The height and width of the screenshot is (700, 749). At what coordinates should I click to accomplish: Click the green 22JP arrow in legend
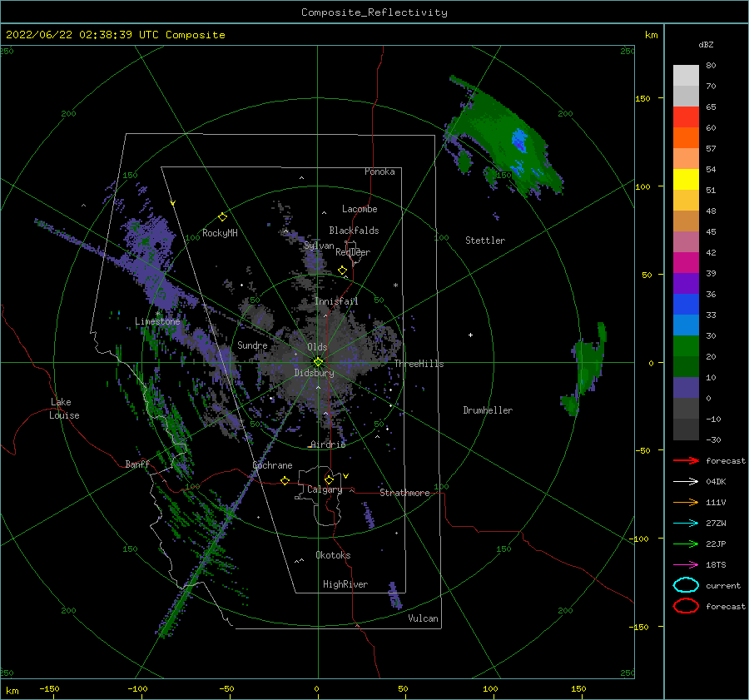coord(686,544)
